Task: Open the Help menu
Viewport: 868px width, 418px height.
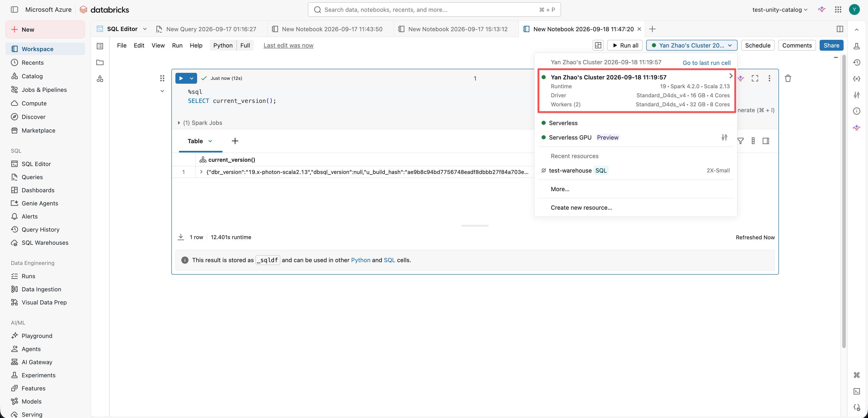Action: (196, 45)
